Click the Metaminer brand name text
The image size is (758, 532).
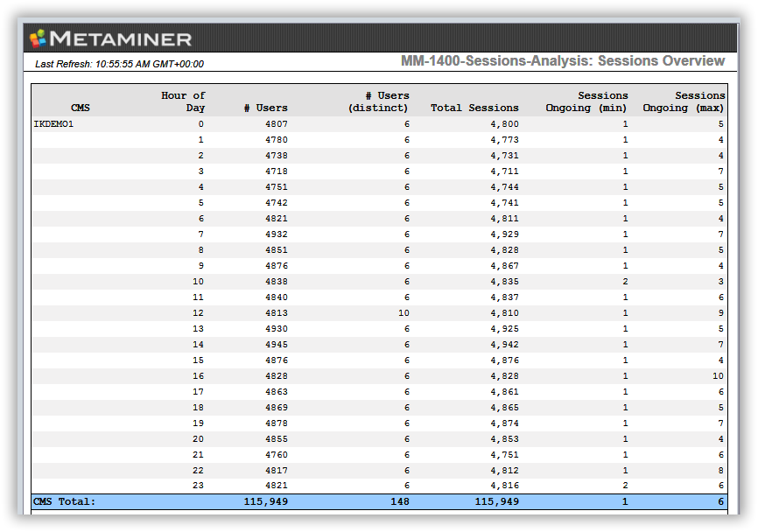point(121,39)
